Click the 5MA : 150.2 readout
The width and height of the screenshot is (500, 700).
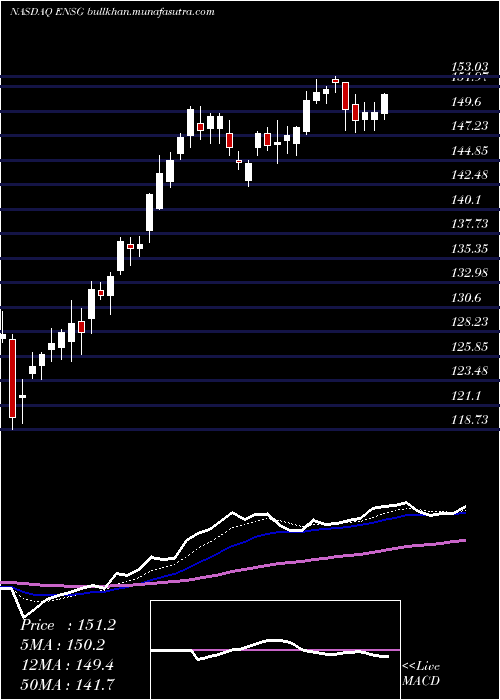coord(65,645)
